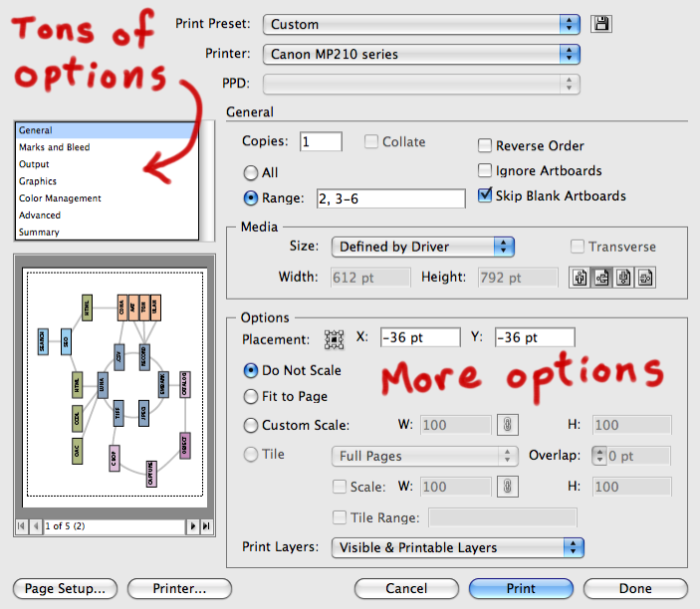The height and width of the screenshot is (609, 700).
Task: Click the Page Setup button
Action: [x=66, y=589]
